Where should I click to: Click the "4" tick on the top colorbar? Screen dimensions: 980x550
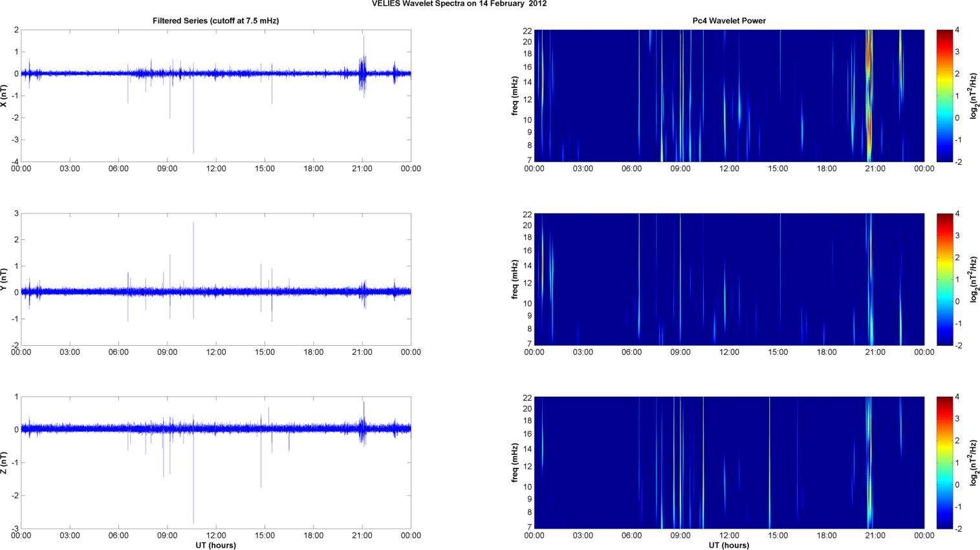click(x=957, y=30)
